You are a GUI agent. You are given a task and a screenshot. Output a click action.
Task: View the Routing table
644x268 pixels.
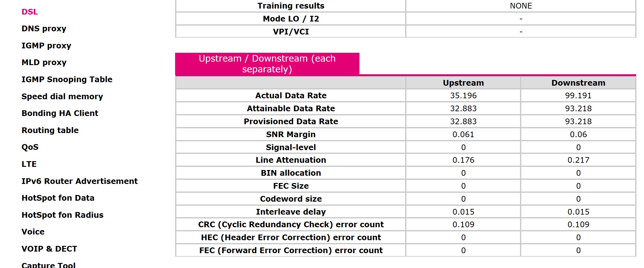[50, 130]
